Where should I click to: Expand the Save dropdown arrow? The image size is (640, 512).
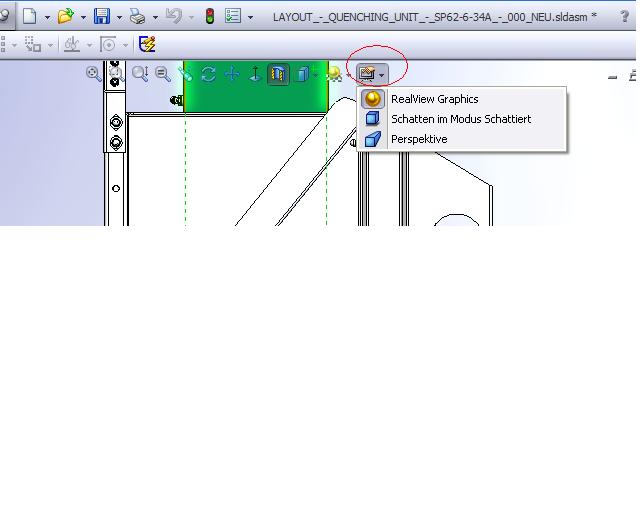[119, 18]
